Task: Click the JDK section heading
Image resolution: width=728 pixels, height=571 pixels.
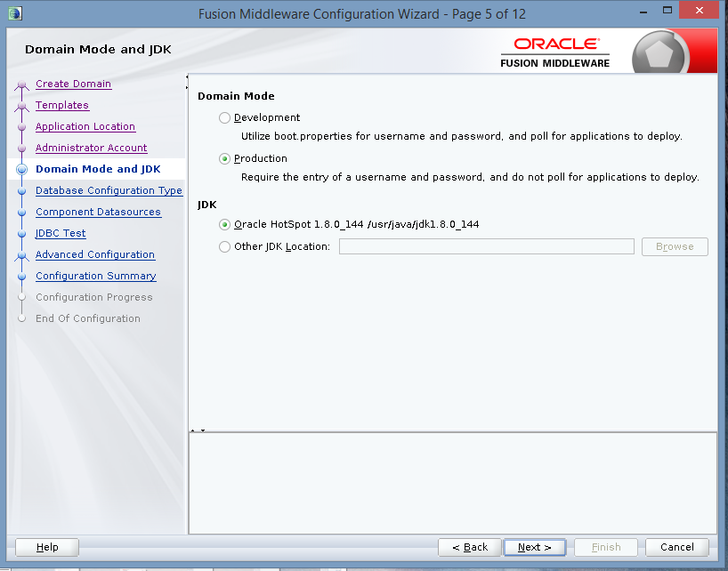Action: [x=207, y=205]
